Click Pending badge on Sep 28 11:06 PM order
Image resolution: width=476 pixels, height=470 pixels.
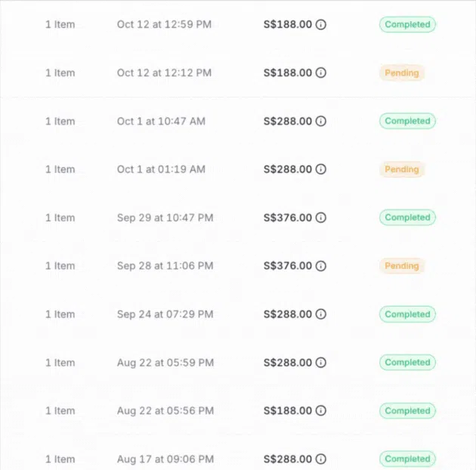(x=401, y=266)
